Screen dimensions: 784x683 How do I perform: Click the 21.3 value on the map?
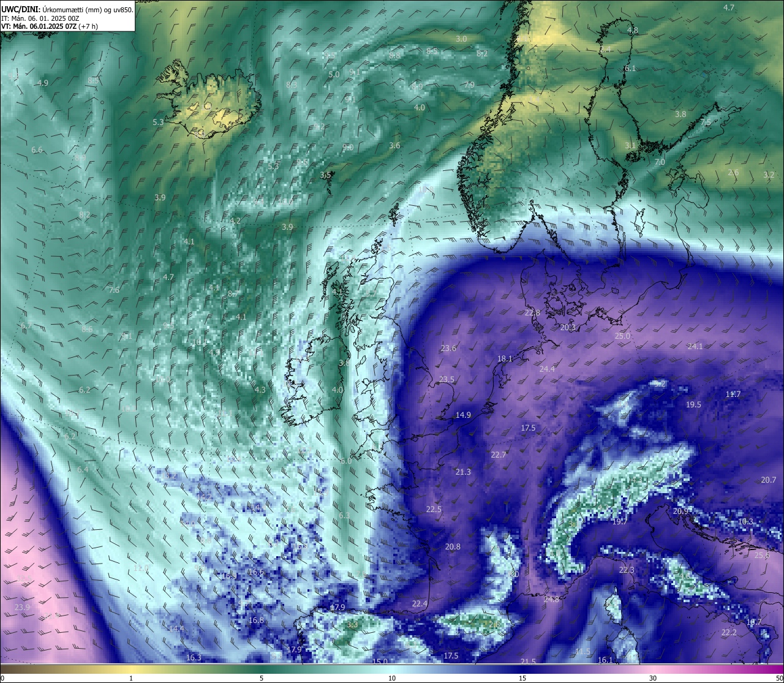click(x=463, y=472)
